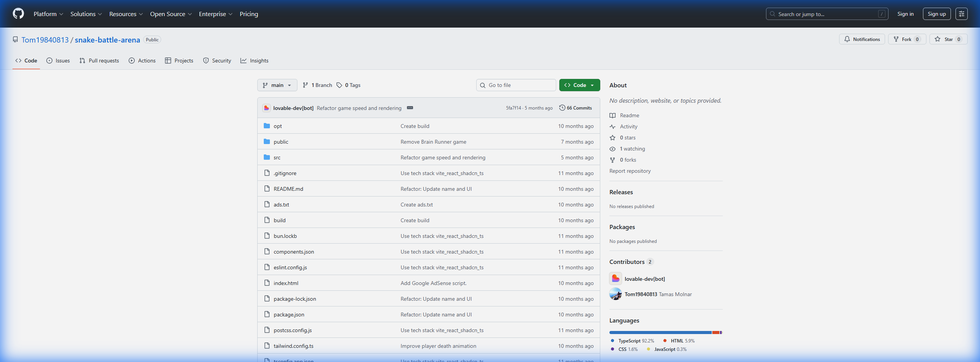Click the Report repository link
This screenshot has height=362, width=980.
point(630,171)
